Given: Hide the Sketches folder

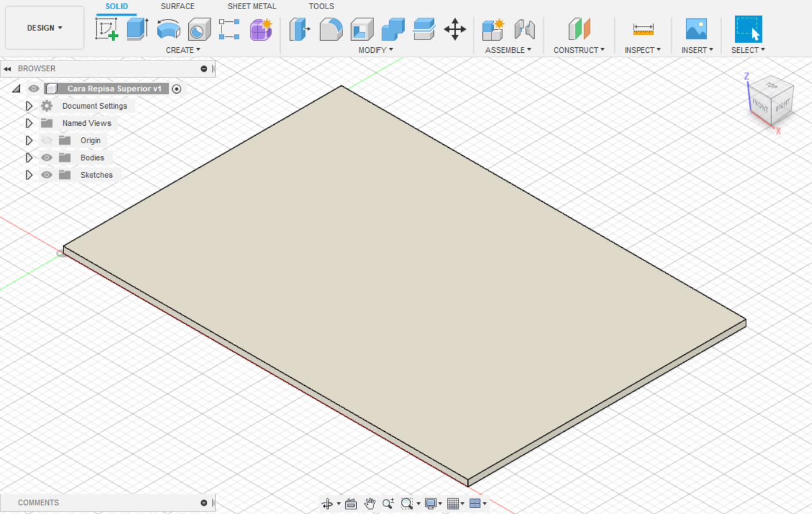Looking at the screenshot, I should tap(47, 175).
